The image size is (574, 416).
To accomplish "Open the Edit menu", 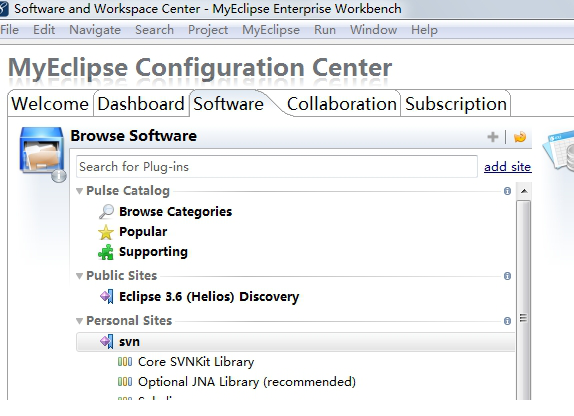I will click(x=44, y=30).
